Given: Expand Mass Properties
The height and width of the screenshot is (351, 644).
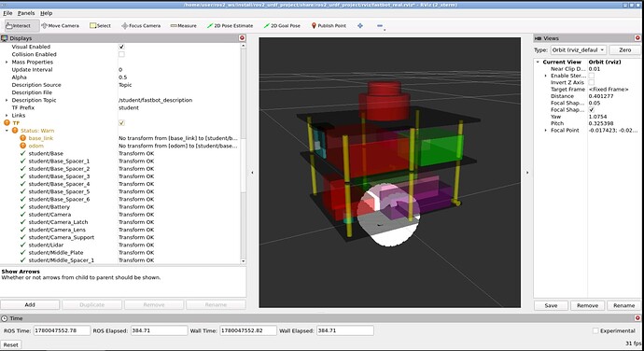Looking at the screenshot, I should 7,62.
